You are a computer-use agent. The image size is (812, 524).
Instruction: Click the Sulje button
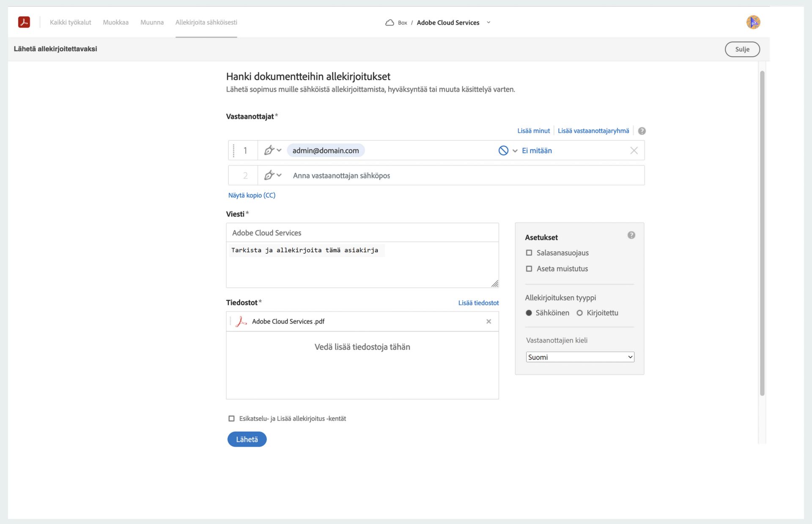(x=742, y=49)
